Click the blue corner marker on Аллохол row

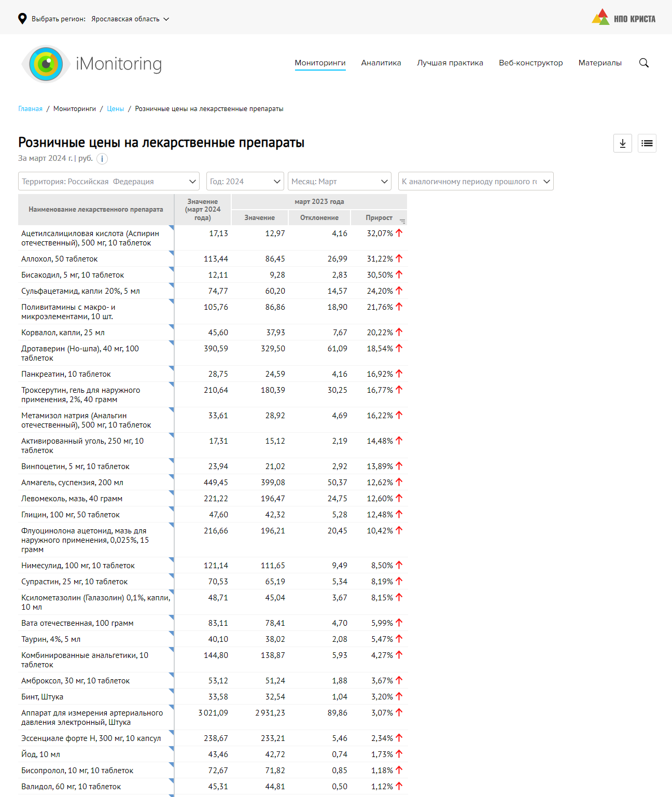tap(171, 253)
